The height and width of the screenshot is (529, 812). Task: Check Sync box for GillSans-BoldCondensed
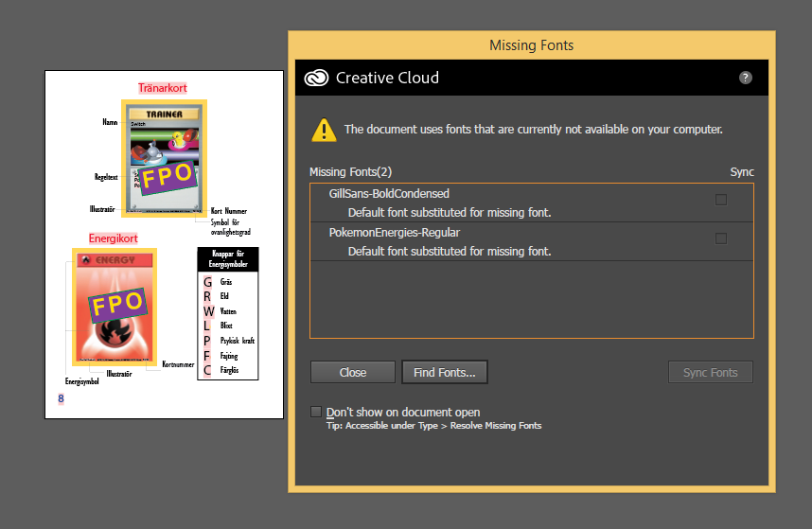(721, 200)
